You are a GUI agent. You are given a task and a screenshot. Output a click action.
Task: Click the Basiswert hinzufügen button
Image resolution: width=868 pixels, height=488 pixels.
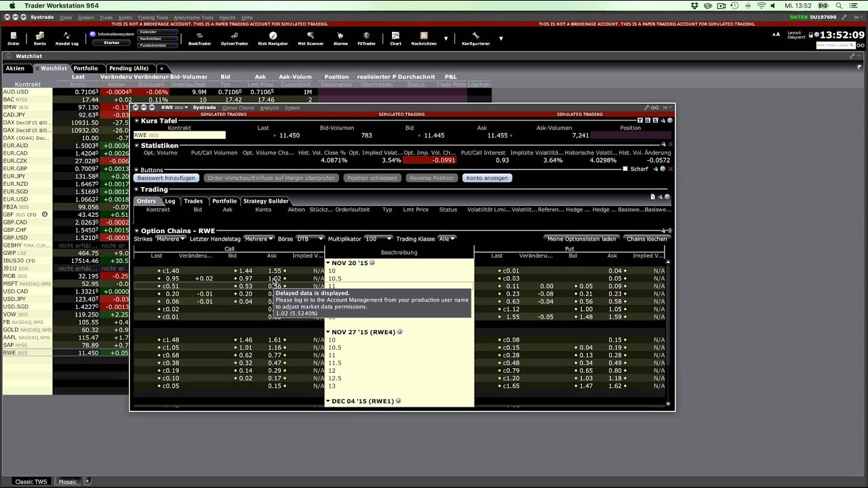(x=166, y=178)
